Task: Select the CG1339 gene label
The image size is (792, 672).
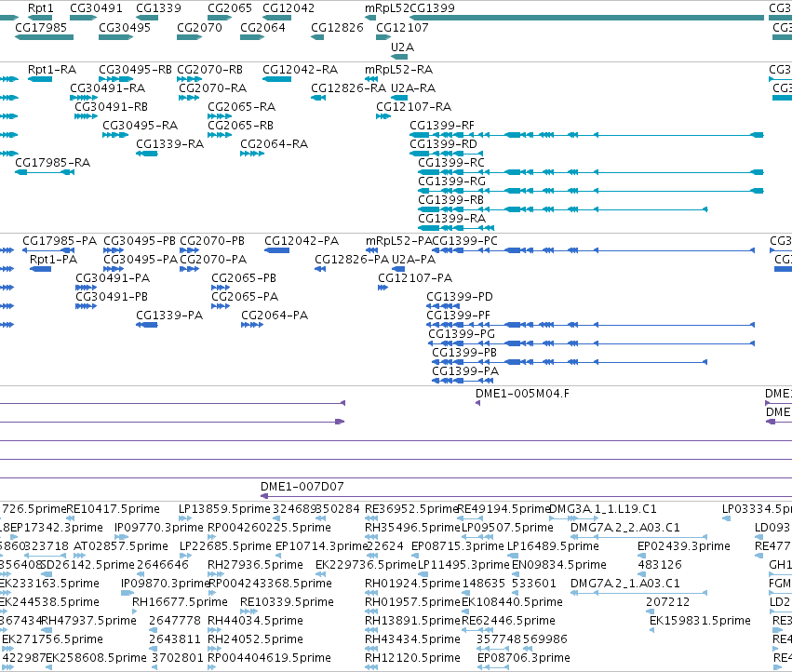Action: tap(158, 8)
